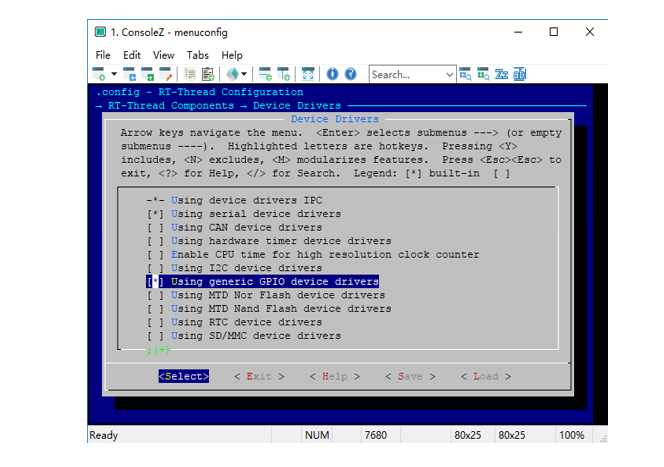Click '.config - RT-Thread Configuration' title text
This screenshot has height=467, width=664.
pyautogui.click(x=199, y=92)
